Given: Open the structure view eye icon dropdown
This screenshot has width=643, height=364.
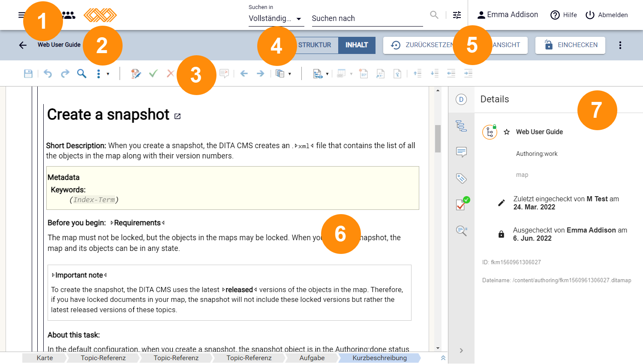Looking at the screenshot, I should click(321, 74).
